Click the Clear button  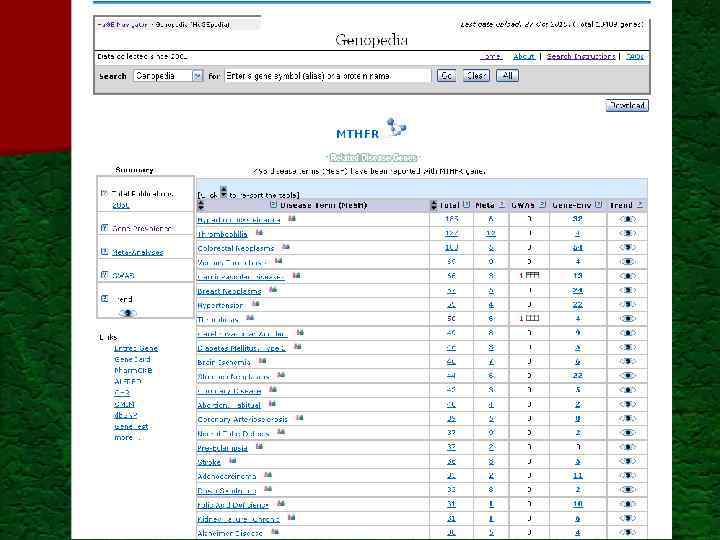(x=476, y=75)
